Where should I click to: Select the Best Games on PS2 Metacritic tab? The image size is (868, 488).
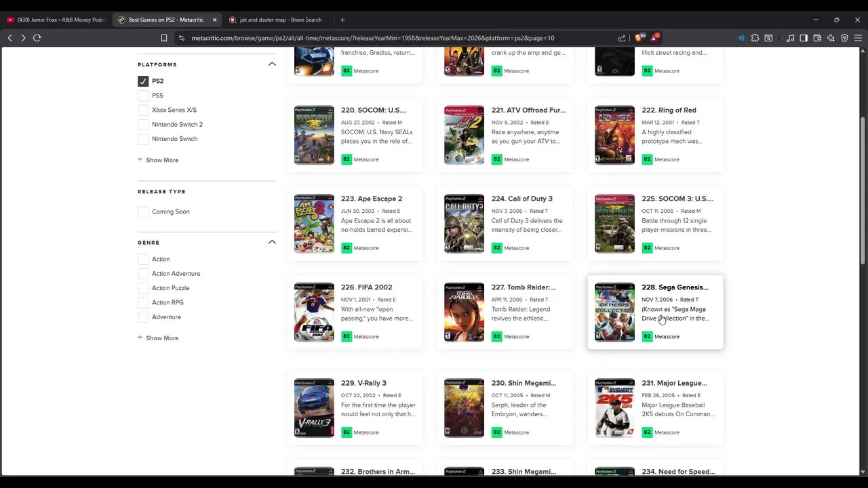(x=166, y=20)
